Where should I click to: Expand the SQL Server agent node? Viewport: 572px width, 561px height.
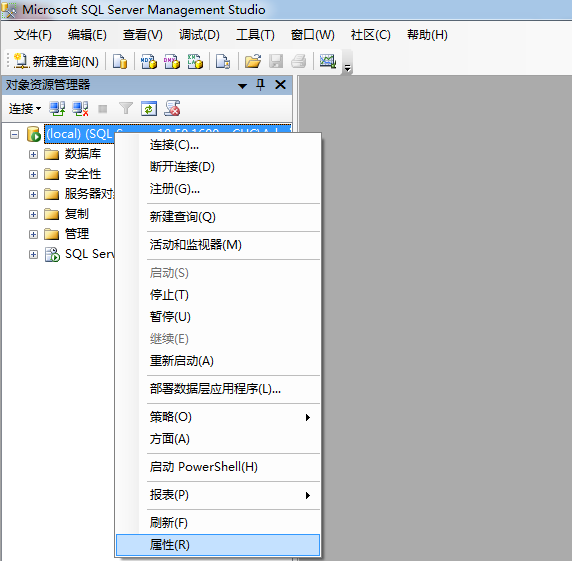pos(33,254)
